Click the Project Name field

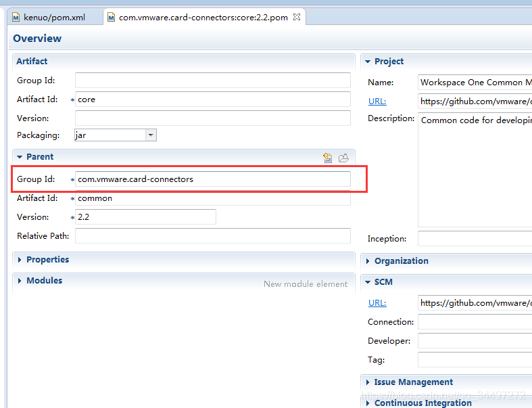[475, 83]
